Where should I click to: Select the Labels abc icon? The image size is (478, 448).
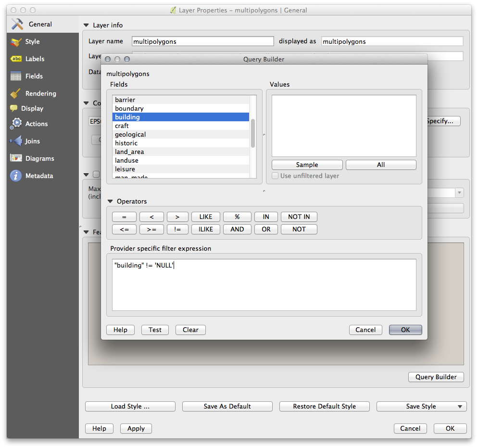tap(16, 59)
